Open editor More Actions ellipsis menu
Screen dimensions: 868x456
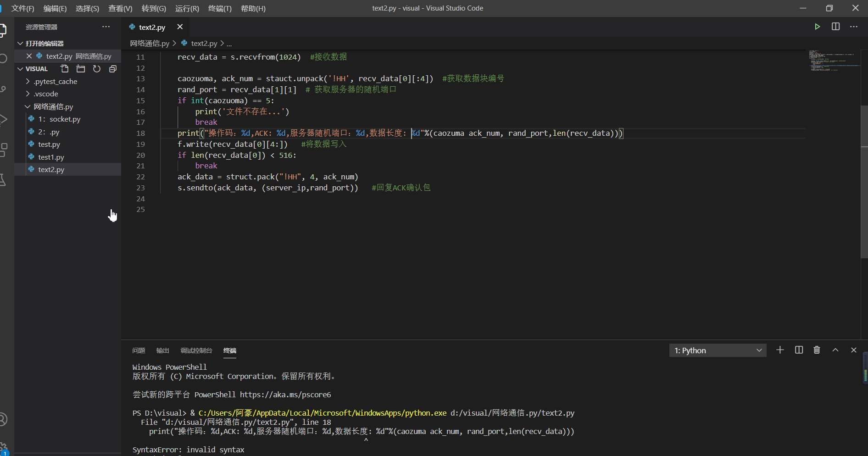pos(853,27)
